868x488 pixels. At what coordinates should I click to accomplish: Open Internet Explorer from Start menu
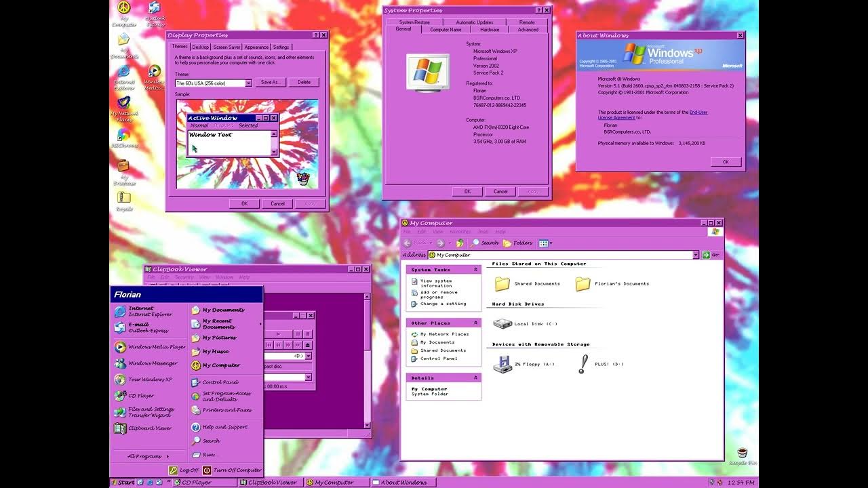[x=149, y=311]
